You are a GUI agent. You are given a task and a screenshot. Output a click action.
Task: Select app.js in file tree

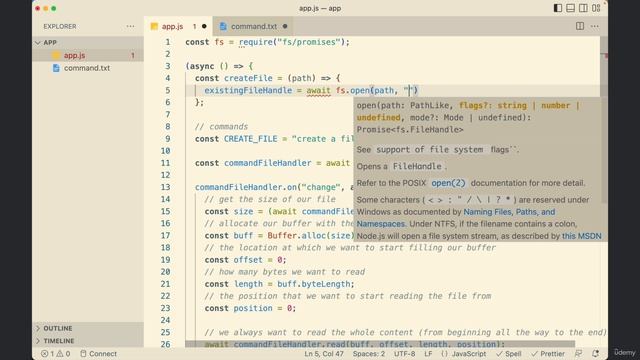(x=88, y=55)
